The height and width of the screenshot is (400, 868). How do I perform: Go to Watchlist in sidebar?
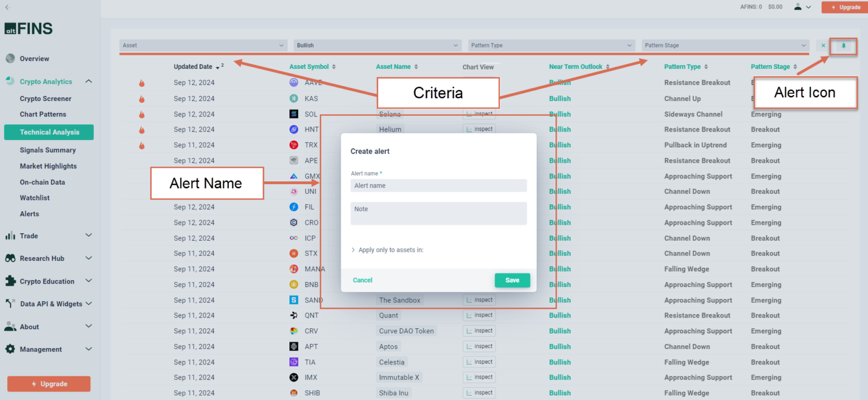(x=34, y=198)
